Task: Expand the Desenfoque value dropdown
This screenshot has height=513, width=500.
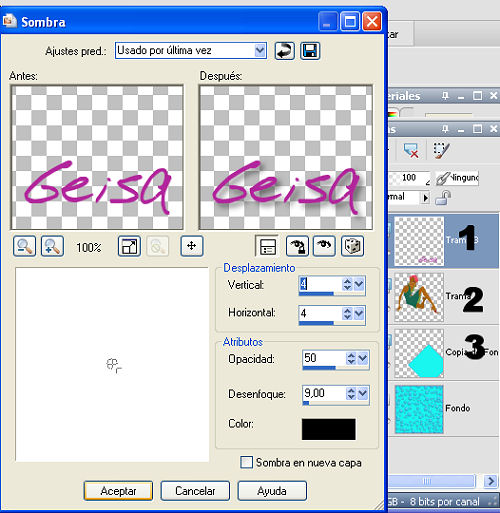Action: (363, 393)
